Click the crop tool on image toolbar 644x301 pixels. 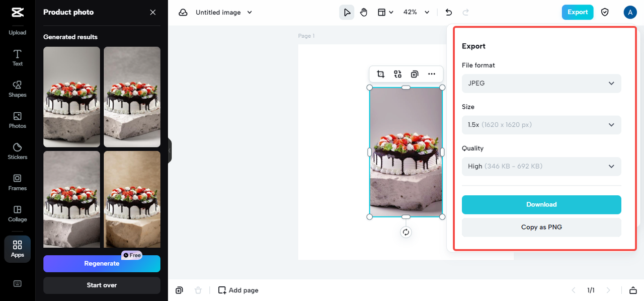click(x=381, y=74)
